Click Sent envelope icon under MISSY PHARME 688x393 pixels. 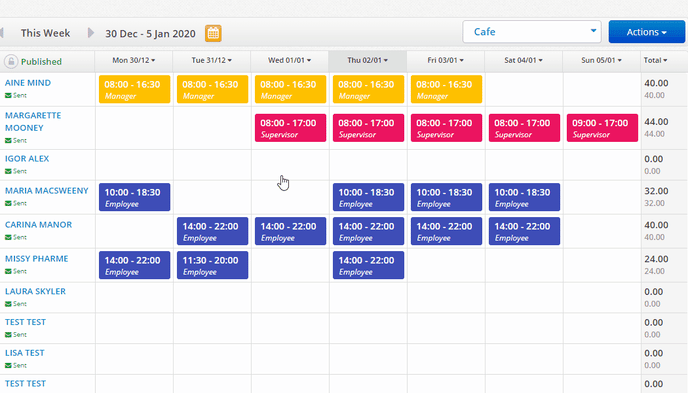tap(8, 272)
